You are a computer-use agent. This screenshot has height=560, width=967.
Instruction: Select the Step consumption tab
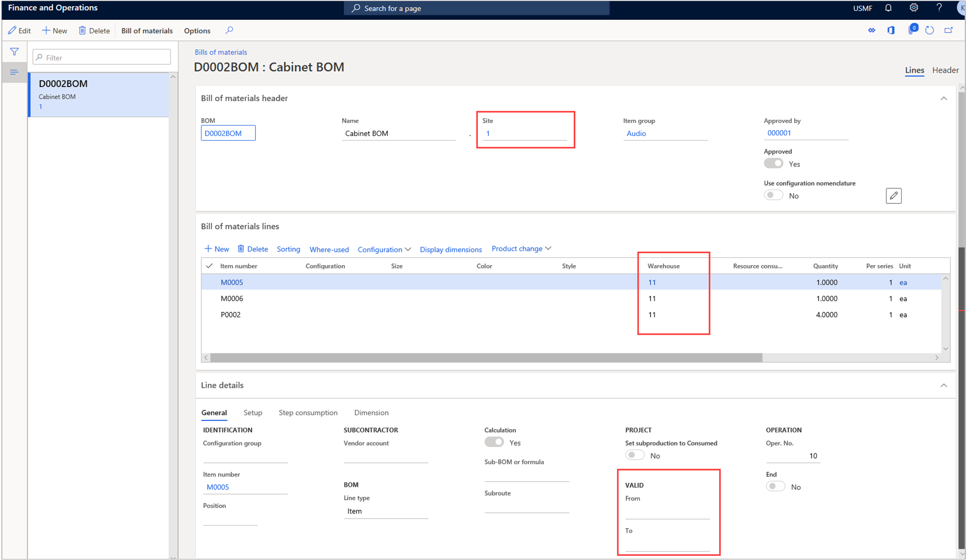click(308, 413)
